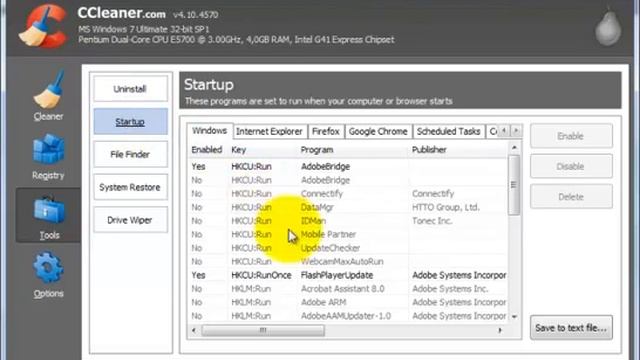Switch to the Scheduled Tasks tab
The height and width of the screenshot is (360, 640).
pyautogui.click(x=448, y=131)
